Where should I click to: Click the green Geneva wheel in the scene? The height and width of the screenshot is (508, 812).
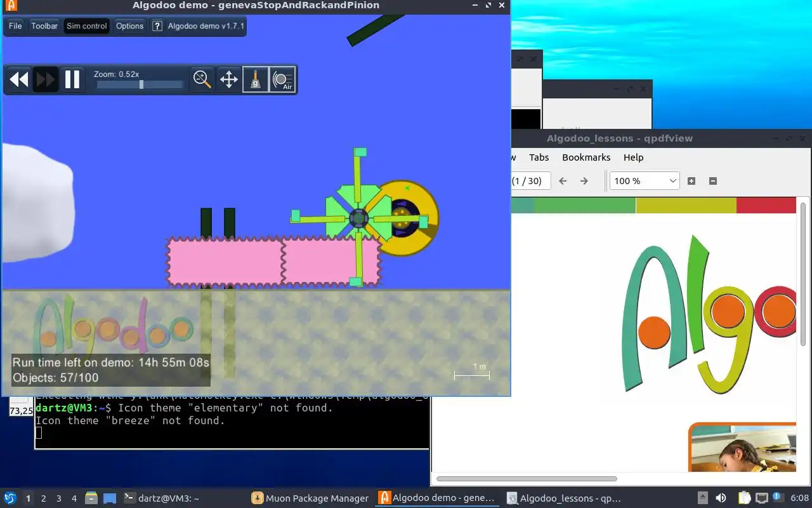click(358, 218)
